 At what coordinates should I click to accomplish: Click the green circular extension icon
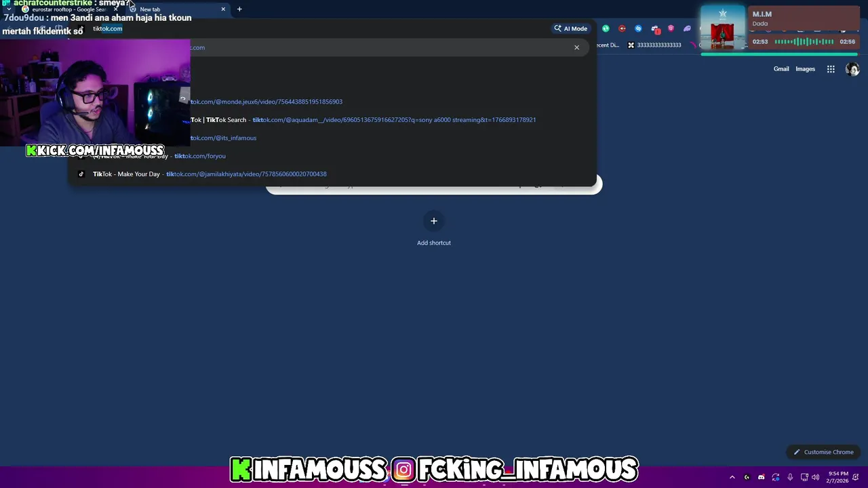tap(606, 28)
